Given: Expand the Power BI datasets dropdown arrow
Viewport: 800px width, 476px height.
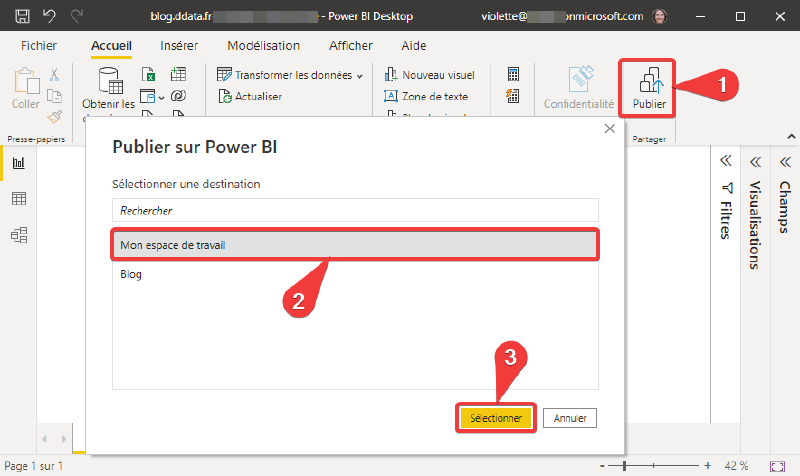Looking at the screenshot, I should [161, 97].
